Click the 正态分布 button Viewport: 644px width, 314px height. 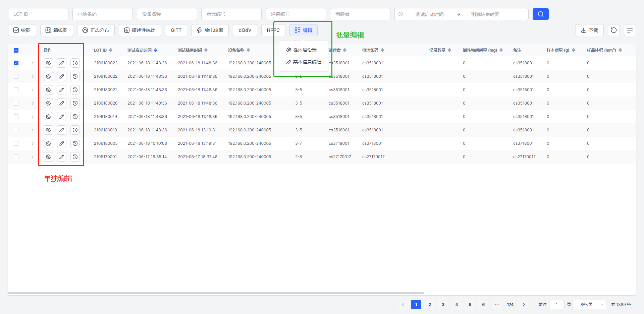click(96, 30)
